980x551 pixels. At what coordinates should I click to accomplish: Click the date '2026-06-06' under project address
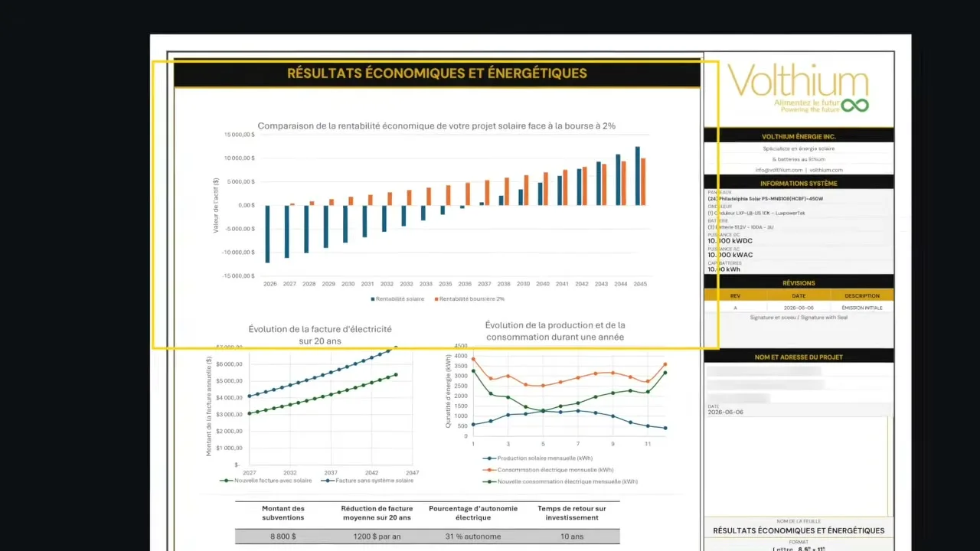725,412
